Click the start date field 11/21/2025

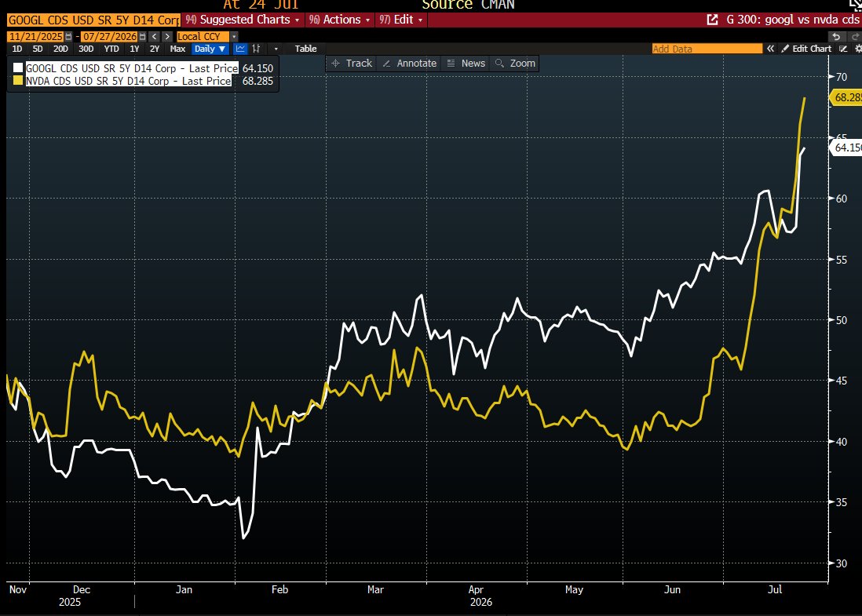[36, 36]
